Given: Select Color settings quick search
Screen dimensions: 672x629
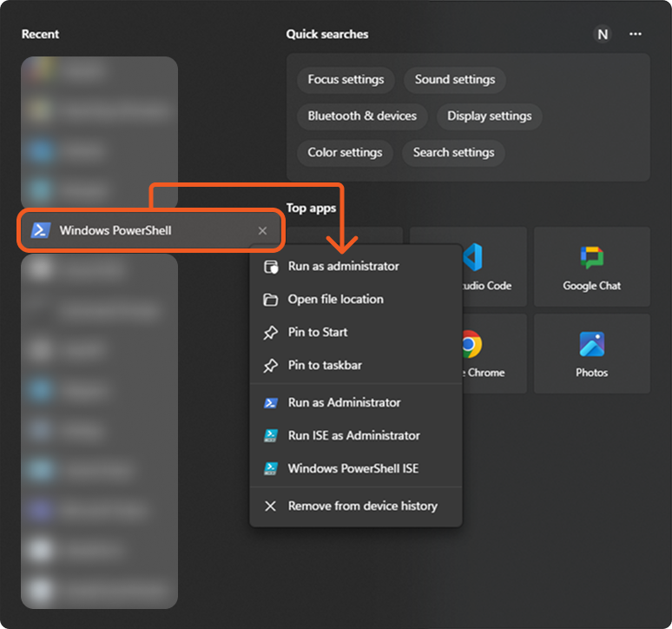Looking at the screenshot, I should [x=345, y=153].
